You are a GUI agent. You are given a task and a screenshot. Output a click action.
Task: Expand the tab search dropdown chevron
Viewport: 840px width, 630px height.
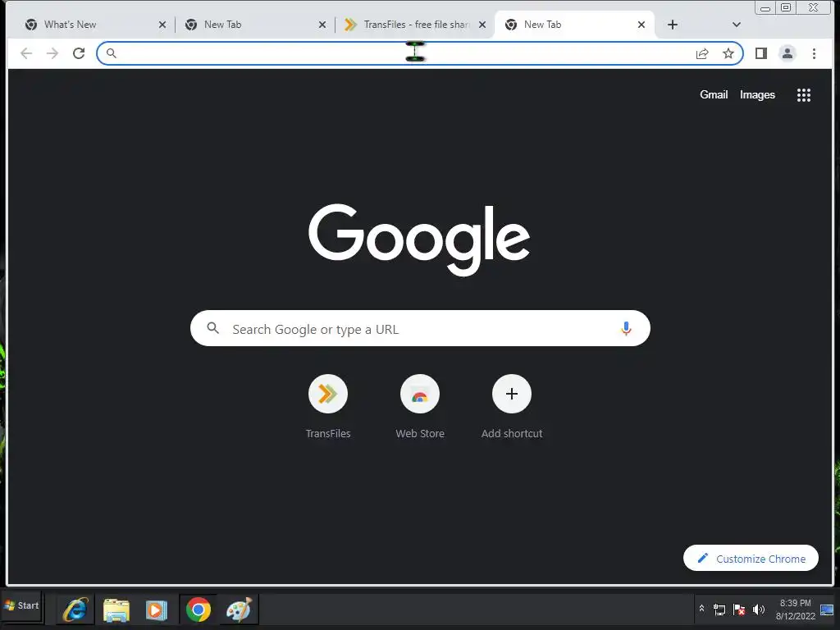pyautogui.click(x=736, y=25)
